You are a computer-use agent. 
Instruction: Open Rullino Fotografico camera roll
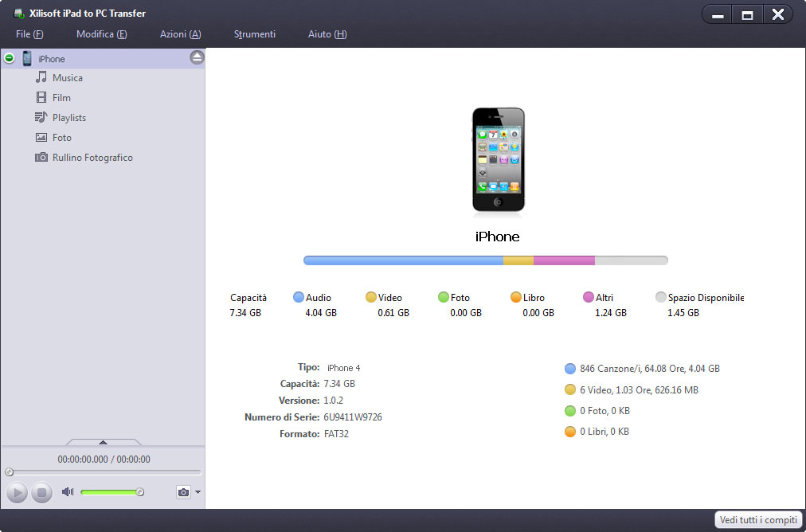pos(92,158)
